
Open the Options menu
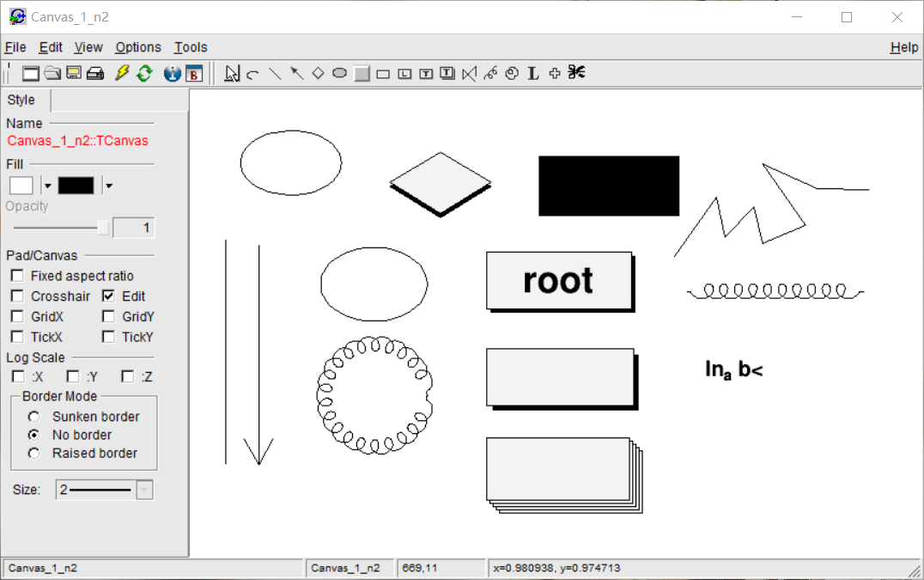pos(137,47)
